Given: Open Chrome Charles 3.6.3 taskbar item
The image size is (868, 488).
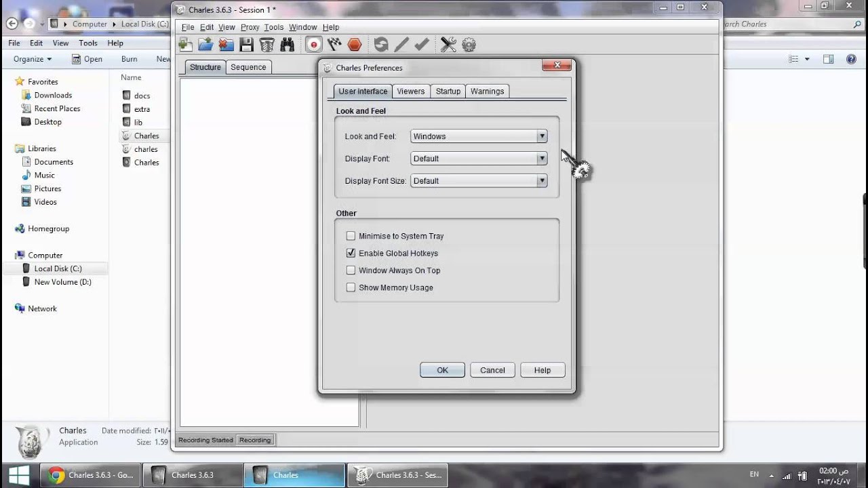Looking at the screenshot, I should [92, 475].
